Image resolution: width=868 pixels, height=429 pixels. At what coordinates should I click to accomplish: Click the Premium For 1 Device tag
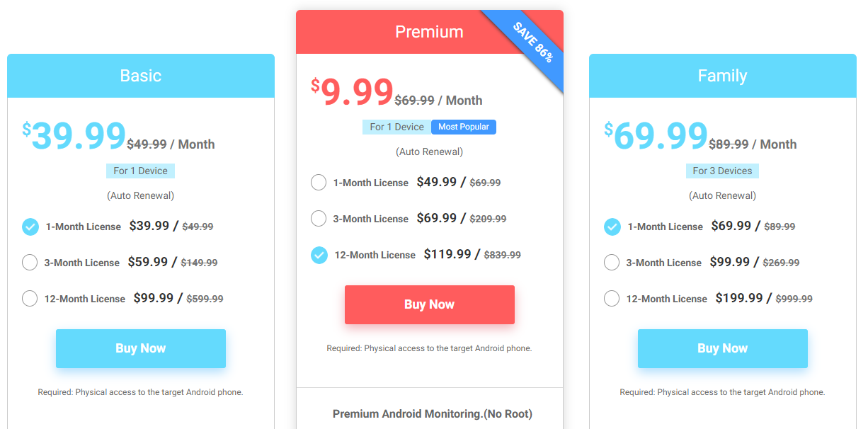396,127
